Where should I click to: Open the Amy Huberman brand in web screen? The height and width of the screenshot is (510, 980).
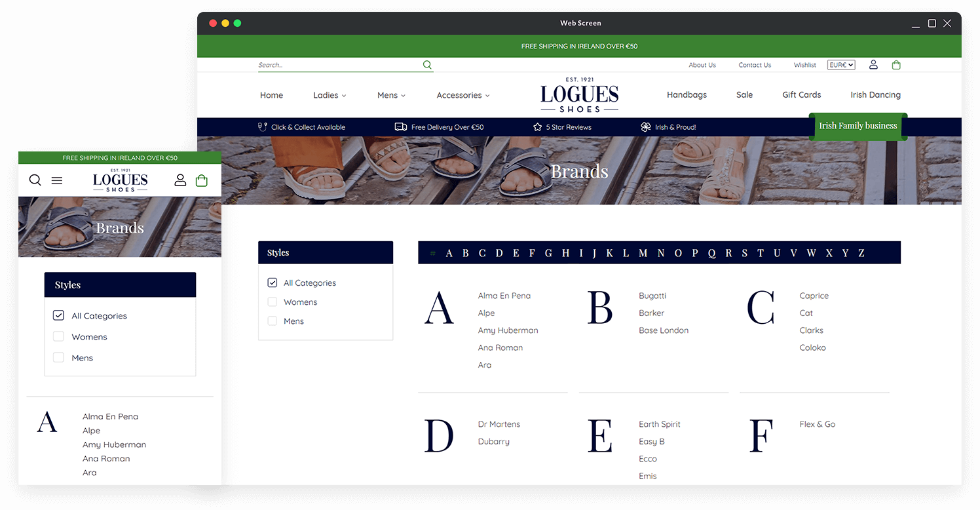pos(508,330)
